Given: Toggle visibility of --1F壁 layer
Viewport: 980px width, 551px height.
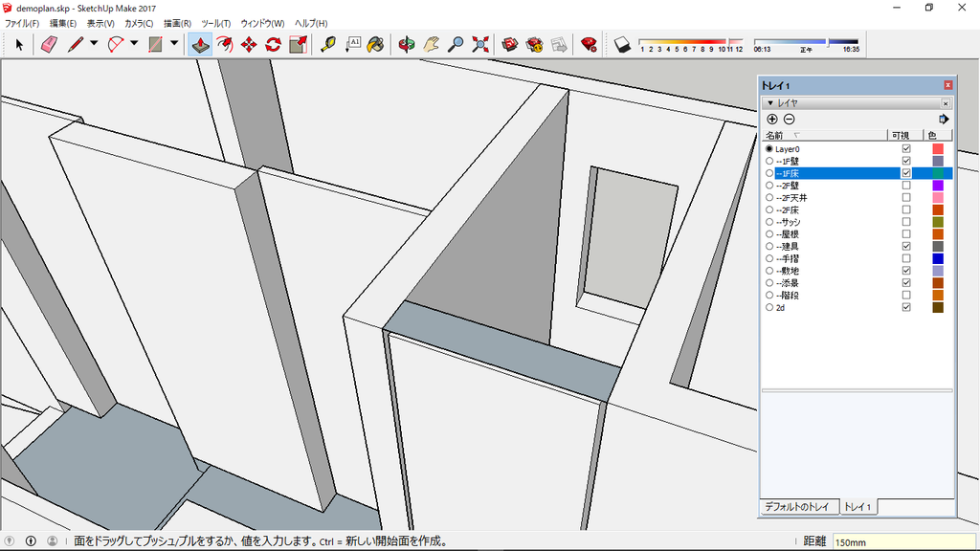Looking at the screenshot, I should (x=906, y=161).
